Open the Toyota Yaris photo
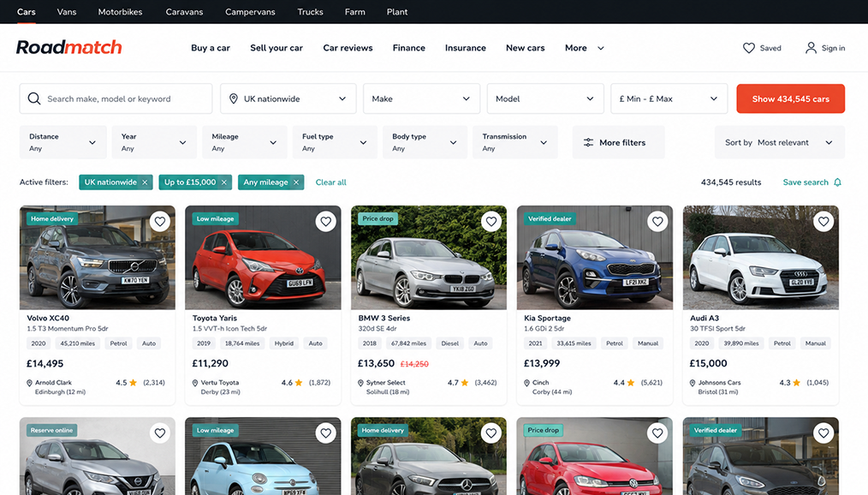Screen dimensions: 868x495 point(263,258)
